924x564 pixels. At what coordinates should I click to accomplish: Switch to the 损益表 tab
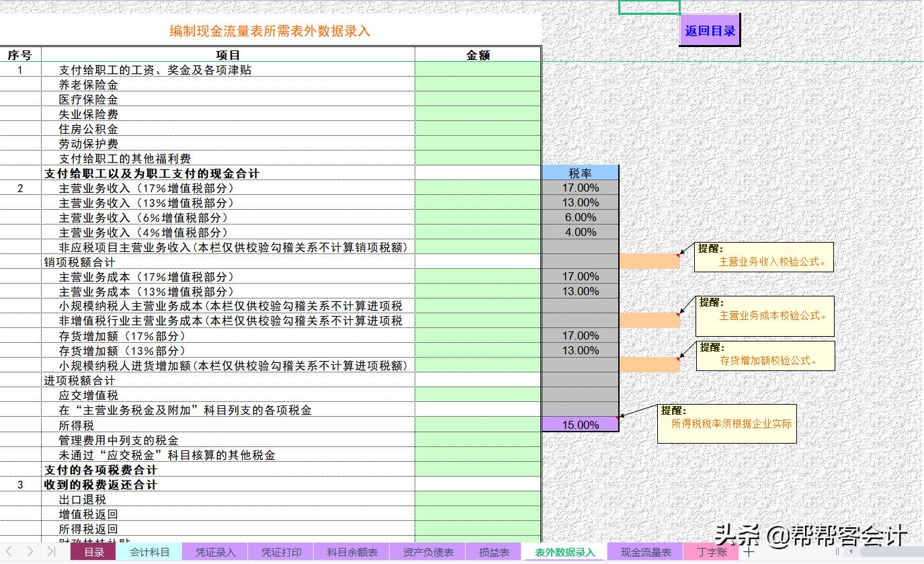click(x=494, y=551)
